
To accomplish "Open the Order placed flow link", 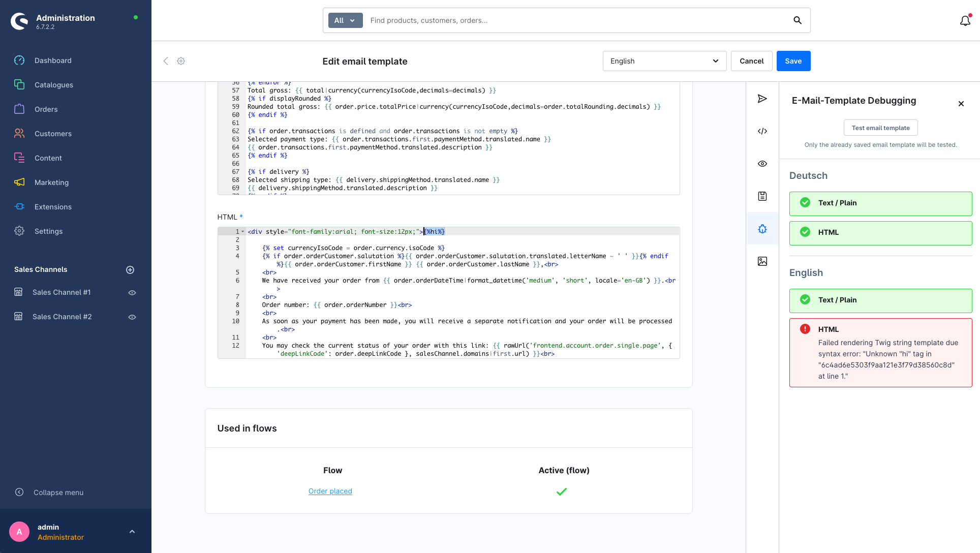I will pyautogui.click(x=330, y=491).
